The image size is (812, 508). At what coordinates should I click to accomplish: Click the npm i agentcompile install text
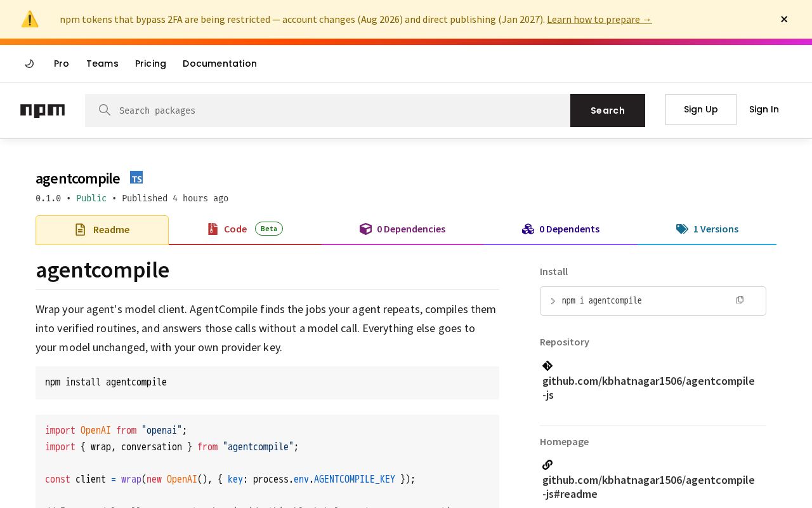602,301
